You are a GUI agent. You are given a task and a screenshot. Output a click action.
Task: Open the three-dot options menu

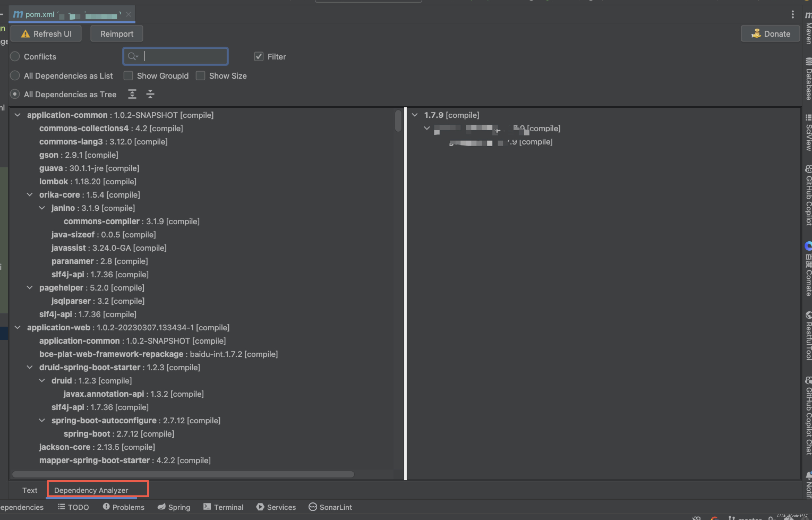[793, 14]
